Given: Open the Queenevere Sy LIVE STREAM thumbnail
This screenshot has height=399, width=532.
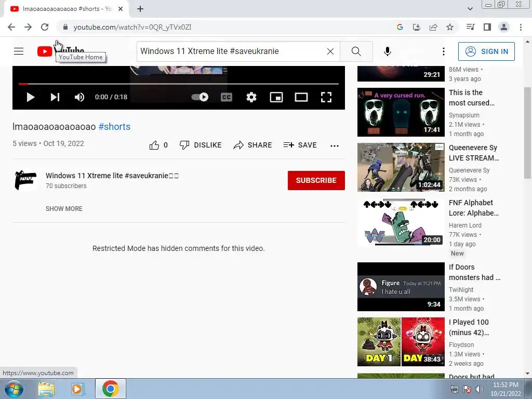Looking at the screenshot, I should pos(401,167).
